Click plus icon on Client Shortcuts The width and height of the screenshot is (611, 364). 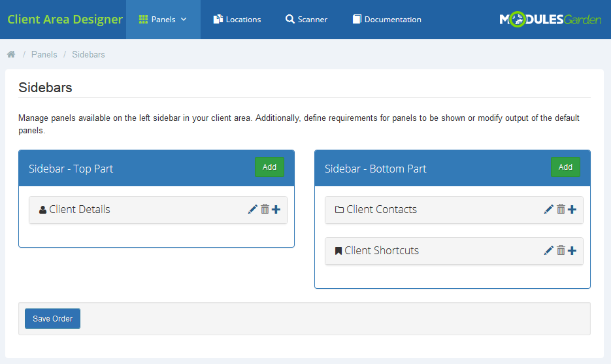572,250
